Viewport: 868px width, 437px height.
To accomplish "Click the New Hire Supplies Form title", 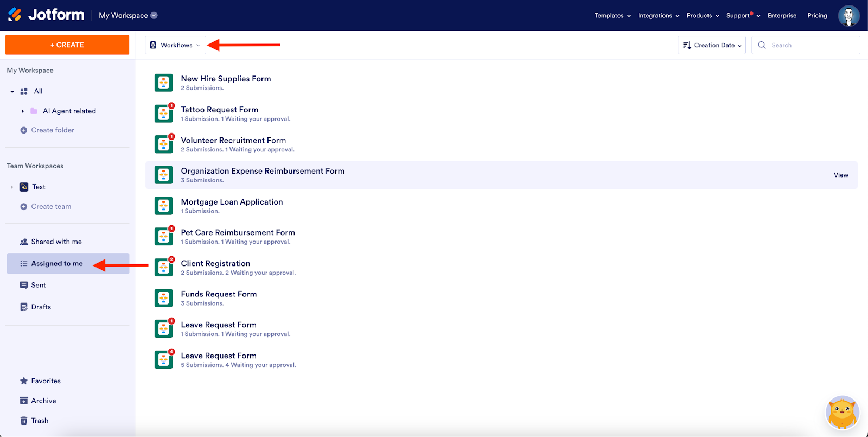I will 226,79.
